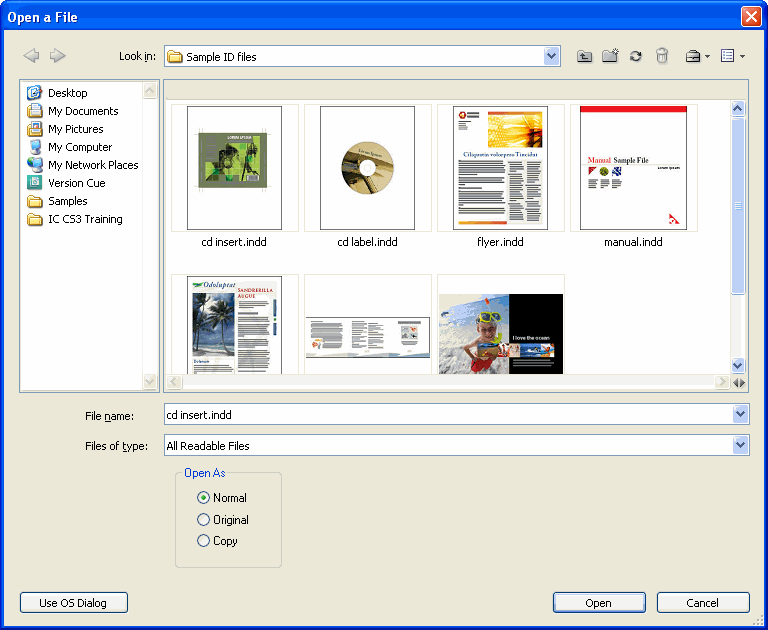Click the Samples folder icon
Image resolution: width=768 pixels, height=630 pixels.
(34, 201)
